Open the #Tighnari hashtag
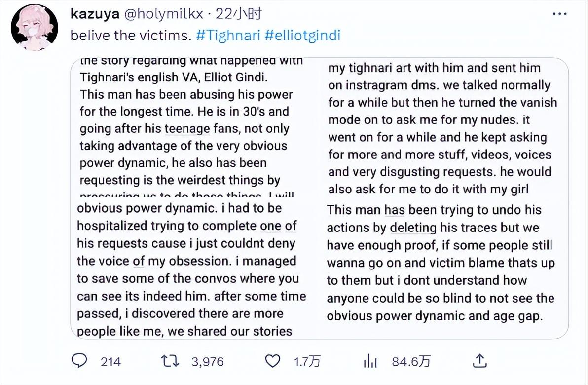The image size is (588, 385). pos(228,36)
